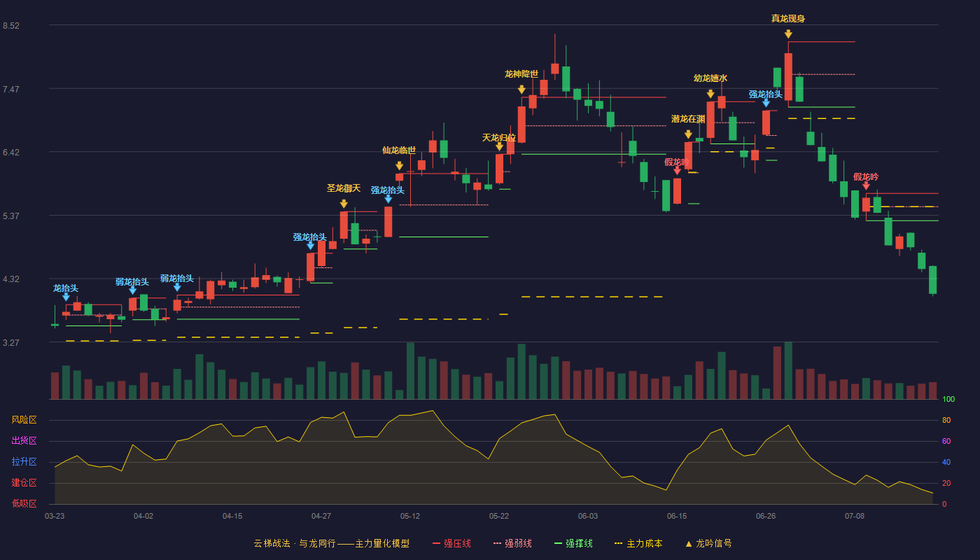This screenshot has width=980, height=560.
Task: Click the 风险区 zone label
Action: click(x=24, y=420)
